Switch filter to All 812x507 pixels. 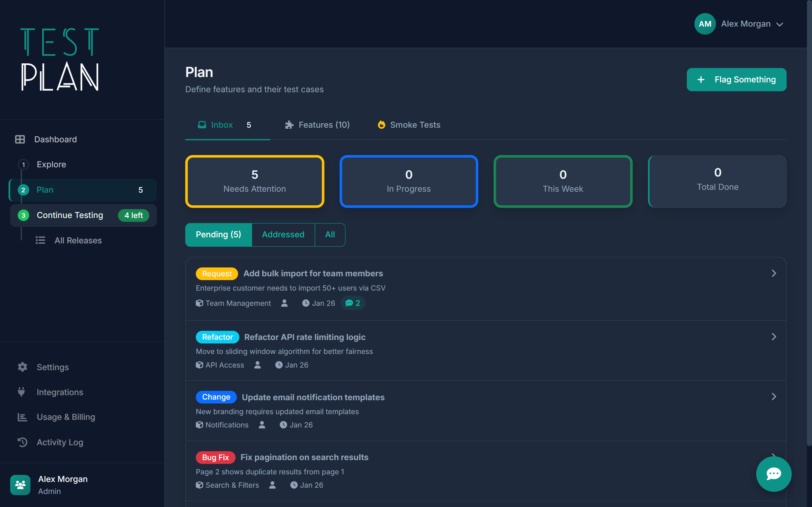pos(330,234)
